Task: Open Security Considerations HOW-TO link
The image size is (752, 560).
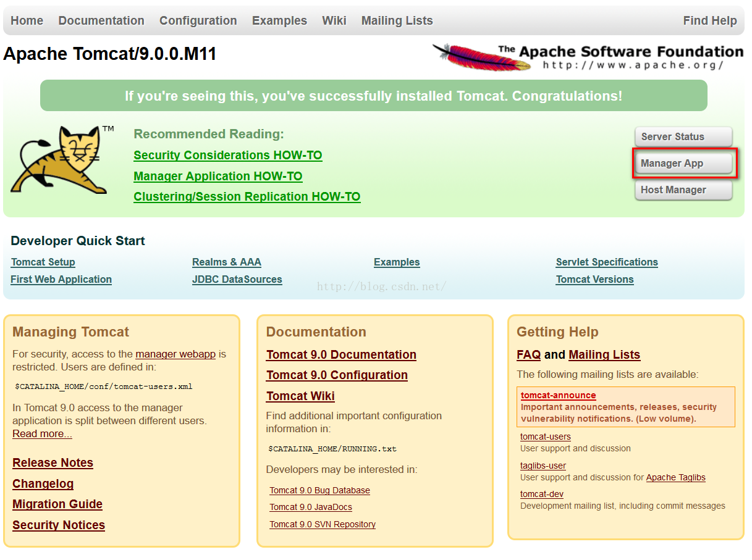Action: (228, 155)
